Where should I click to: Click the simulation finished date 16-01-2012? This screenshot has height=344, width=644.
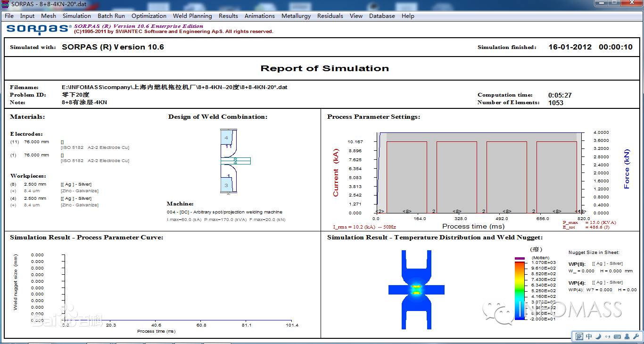coord(570,47)
